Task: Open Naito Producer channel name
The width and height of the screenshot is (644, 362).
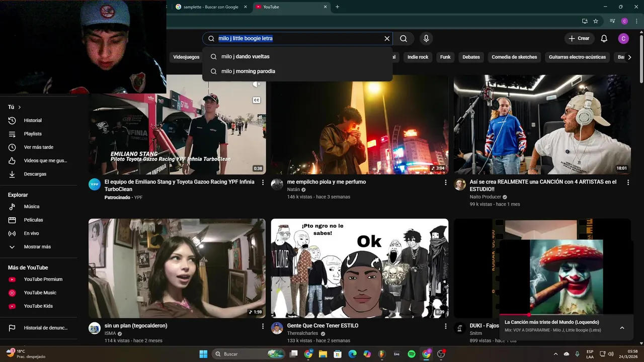Action: click(486, 197)
